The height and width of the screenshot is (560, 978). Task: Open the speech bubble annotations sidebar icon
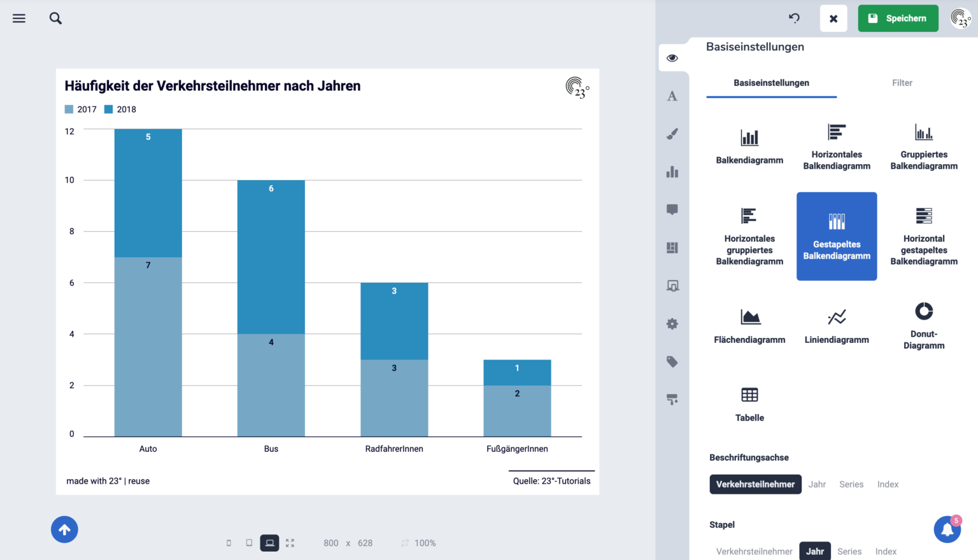(x=672, y=209)
